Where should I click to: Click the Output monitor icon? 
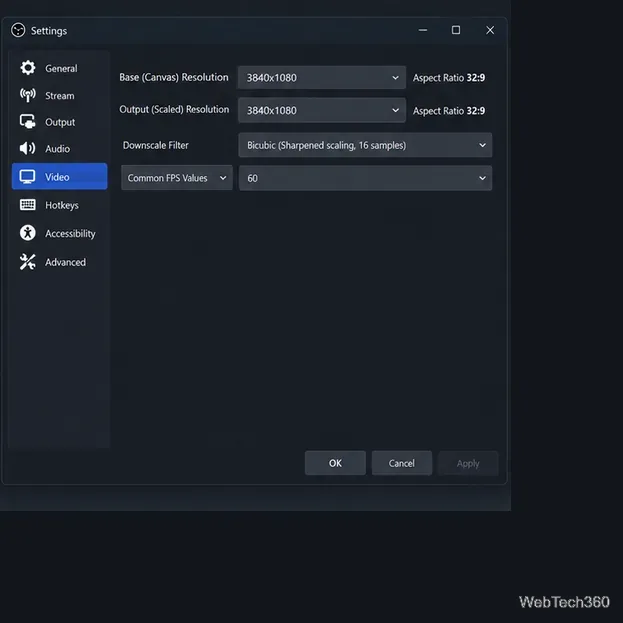pyautogui.click(x=28, y=122)
